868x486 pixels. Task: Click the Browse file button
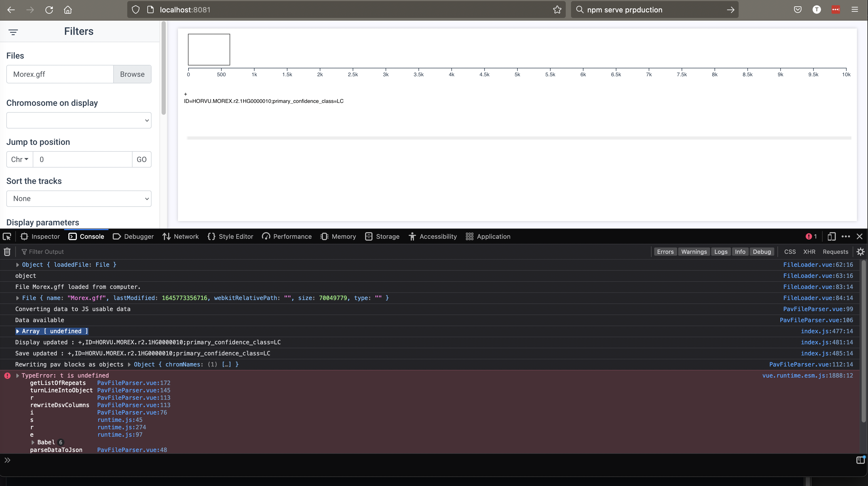pos(132,74)
